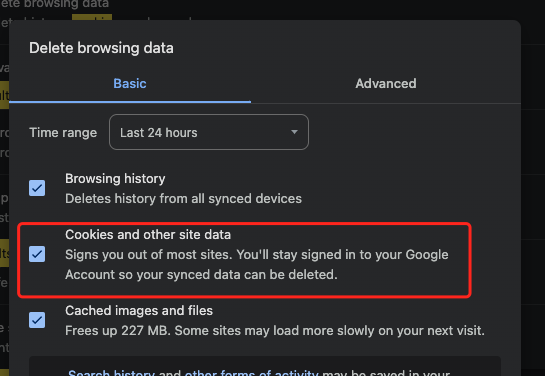This screenshot has height=376, width=545.
Task: Toggle Cookies and other site data checkbox
Action: 37,254
